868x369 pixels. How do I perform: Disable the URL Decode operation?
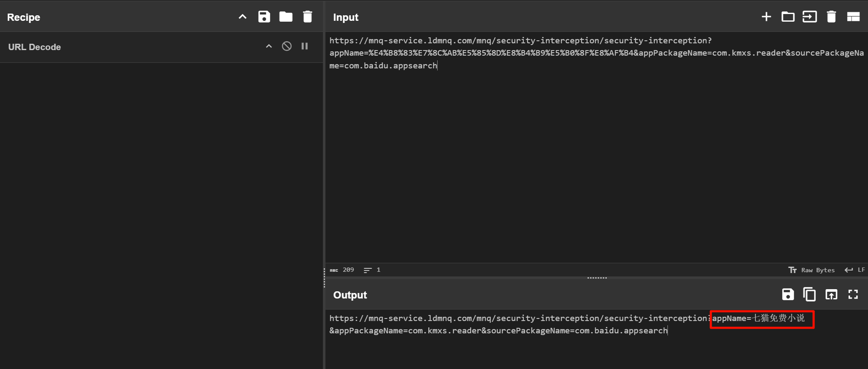287,46
